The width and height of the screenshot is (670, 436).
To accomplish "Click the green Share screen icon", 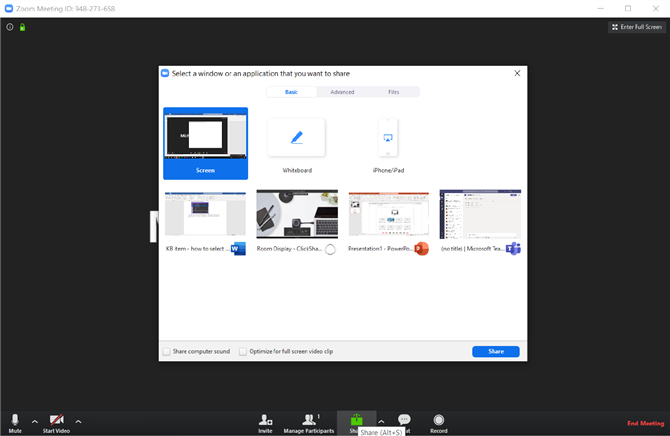I will tap(356, 419).
